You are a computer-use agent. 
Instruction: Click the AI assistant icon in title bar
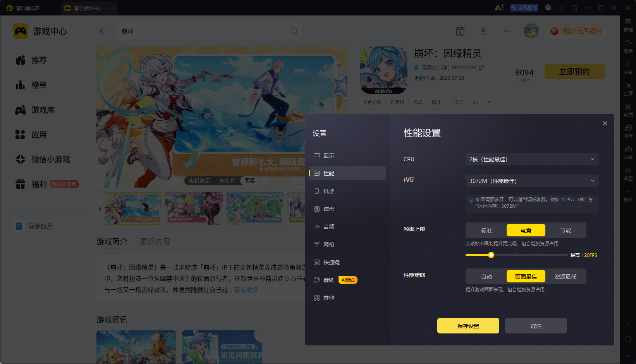click(x=499, y=8)
